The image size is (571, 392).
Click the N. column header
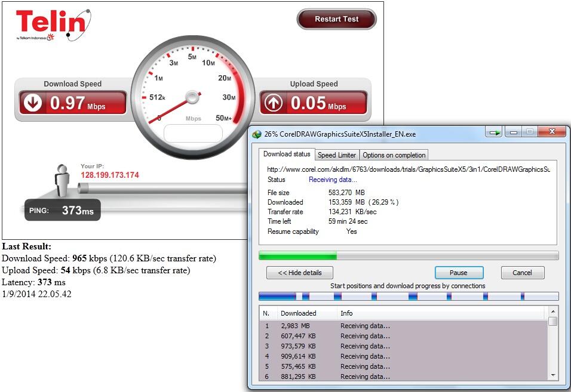tap(268, 313)
